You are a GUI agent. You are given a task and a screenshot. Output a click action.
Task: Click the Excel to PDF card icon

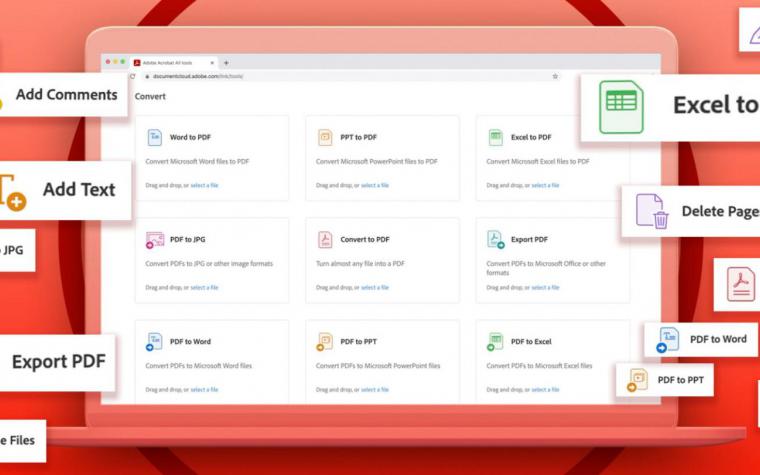point(495,137)
